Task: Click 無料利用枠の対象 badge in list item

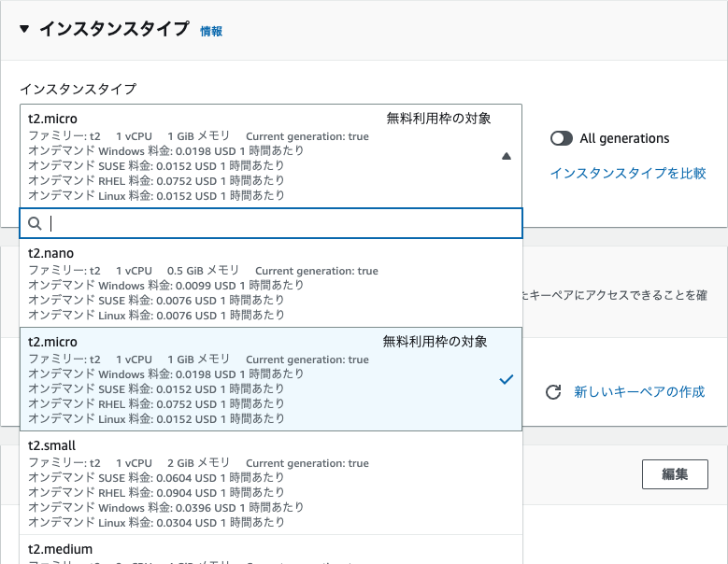Action: click(x=435, y=342)
